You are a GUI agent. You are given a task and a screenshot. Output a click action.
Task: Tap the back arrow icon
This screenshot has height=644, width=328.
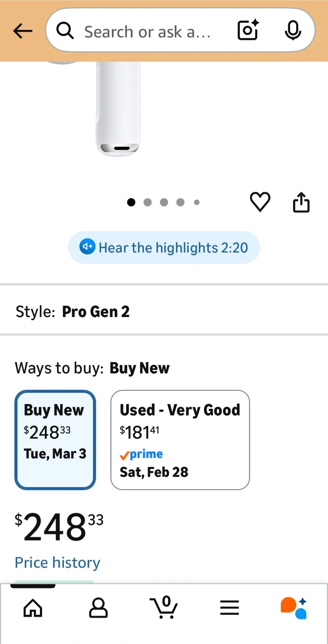pyautogui.click(x=23, y=31)
